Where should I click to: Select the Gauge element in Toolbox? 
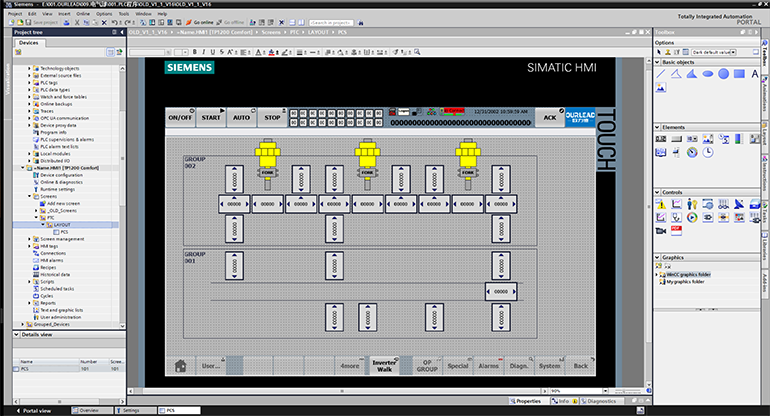click(692, 153)
